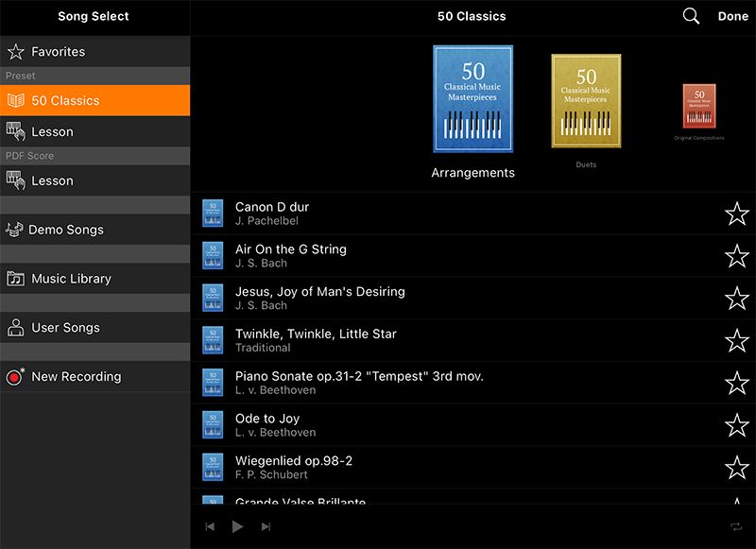Open the Lesson songs section
This screenshot has width=756, height=549.
[x=57, y=132]
